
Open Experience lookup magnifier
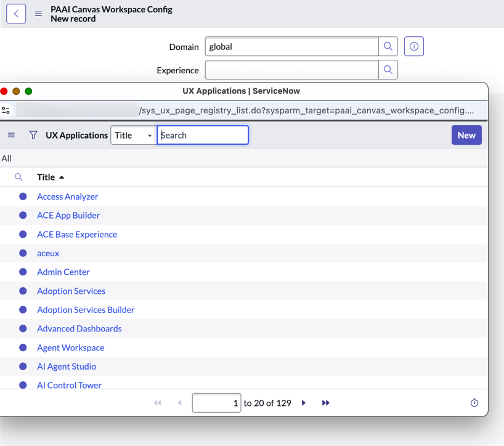click(x=388, y=70)
